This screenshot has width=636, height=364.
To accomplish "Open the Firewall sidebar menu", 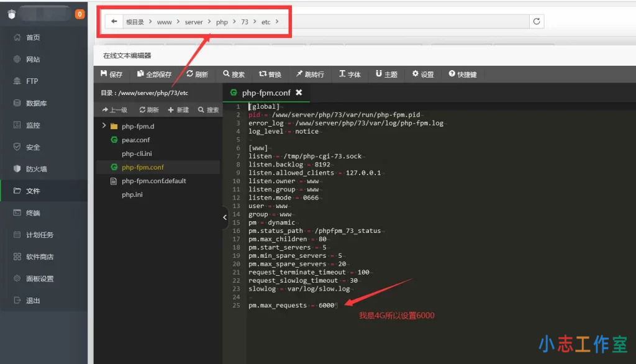I will 36,169.
